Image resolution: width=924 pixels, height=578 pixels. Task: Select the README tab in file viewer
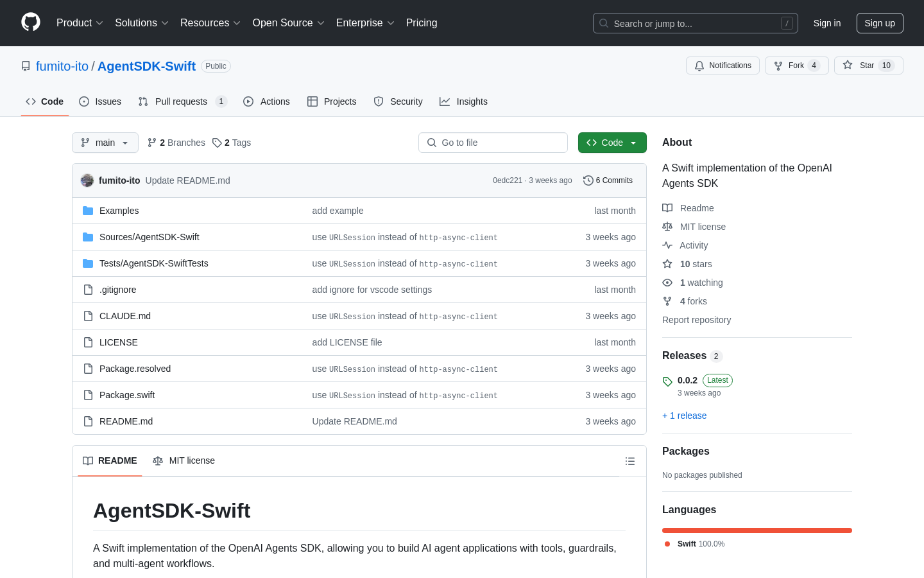point(110,461)
